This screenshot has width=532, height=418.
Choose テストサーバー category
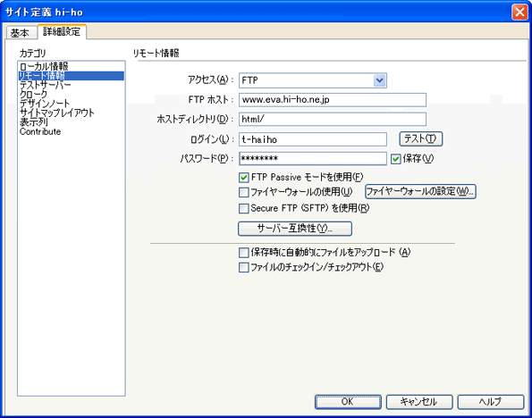[46, 85]
